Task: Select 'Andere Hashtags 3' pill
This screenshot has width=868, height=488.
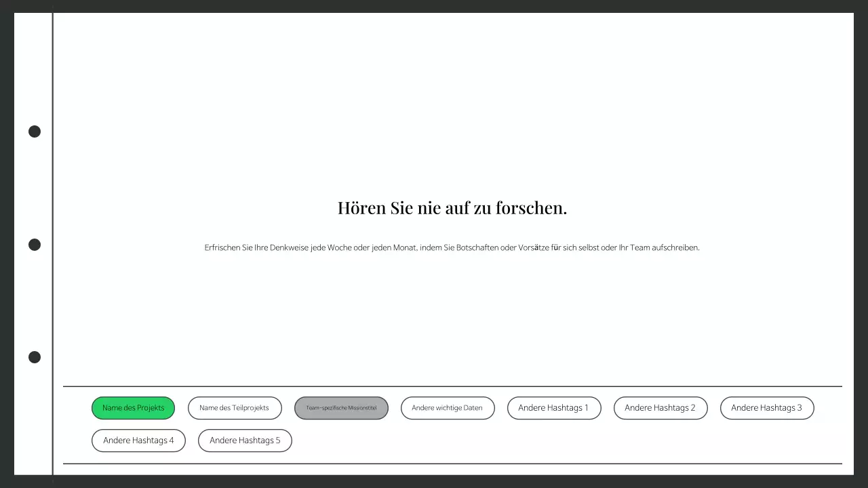Action: click(767, 407)
